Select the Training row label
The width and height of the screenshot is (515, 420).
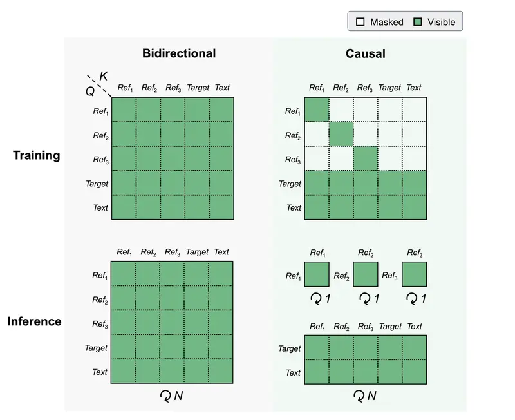38,155
